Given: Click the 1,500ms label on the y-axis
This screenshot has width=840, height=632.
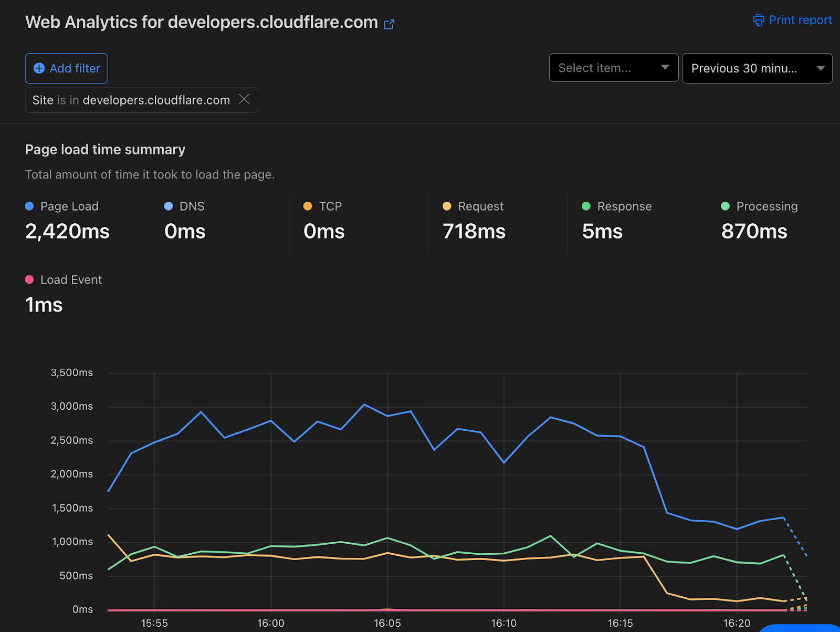Looking at the screenshot, I should (72, 509).
